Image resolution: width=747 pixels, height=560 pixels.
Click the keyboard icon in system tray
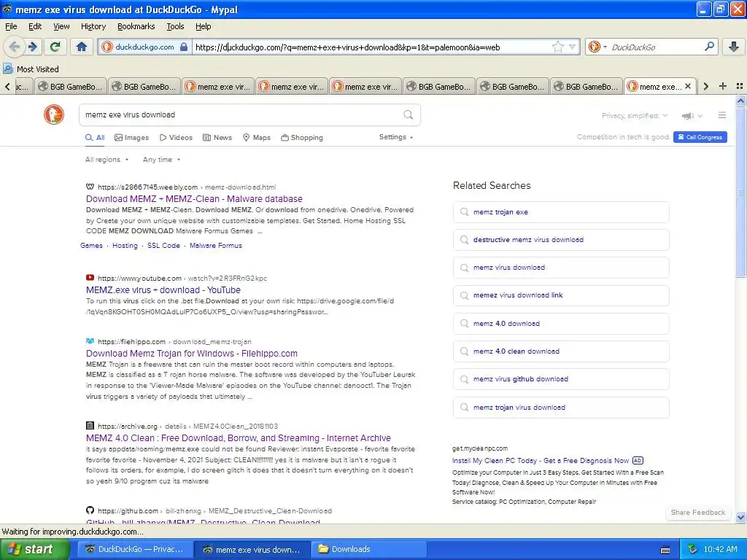tap(665, 550)
